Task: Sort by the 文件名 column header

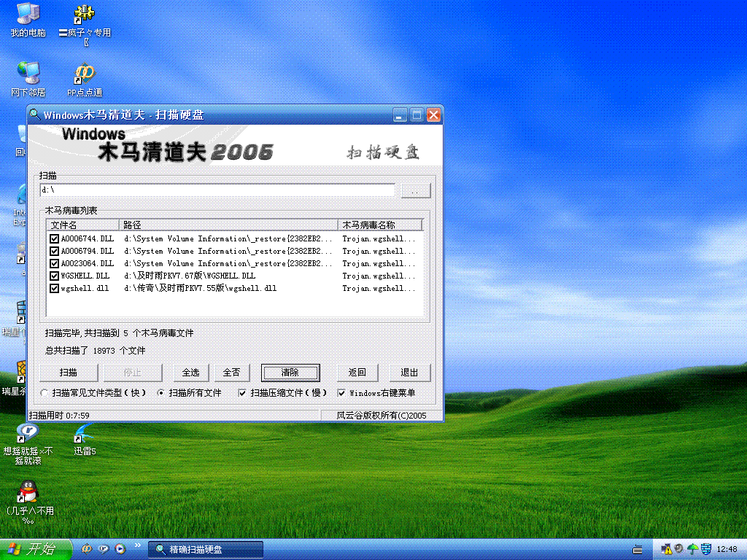Action: tap(83, 225)
